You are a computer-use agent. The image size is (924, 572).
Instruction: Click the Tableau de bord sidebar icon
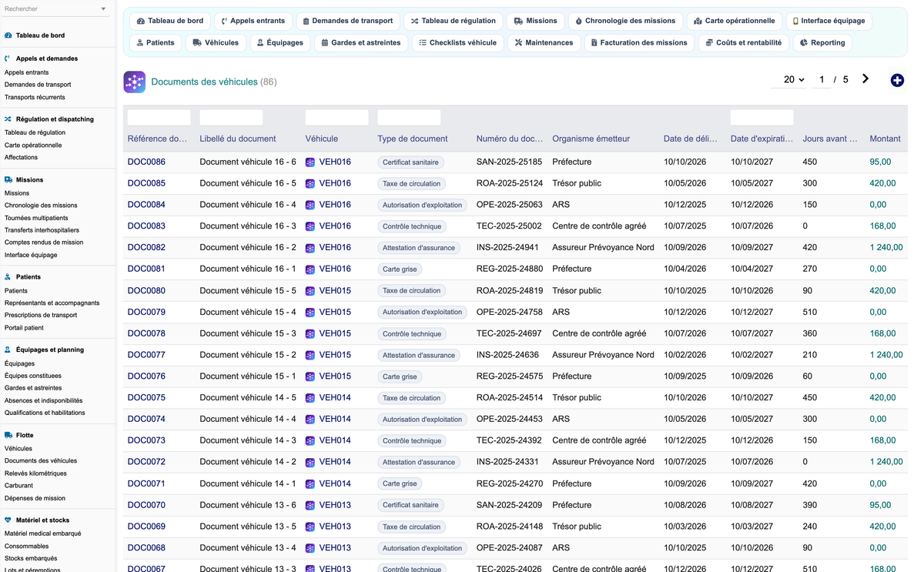point(8,35)
